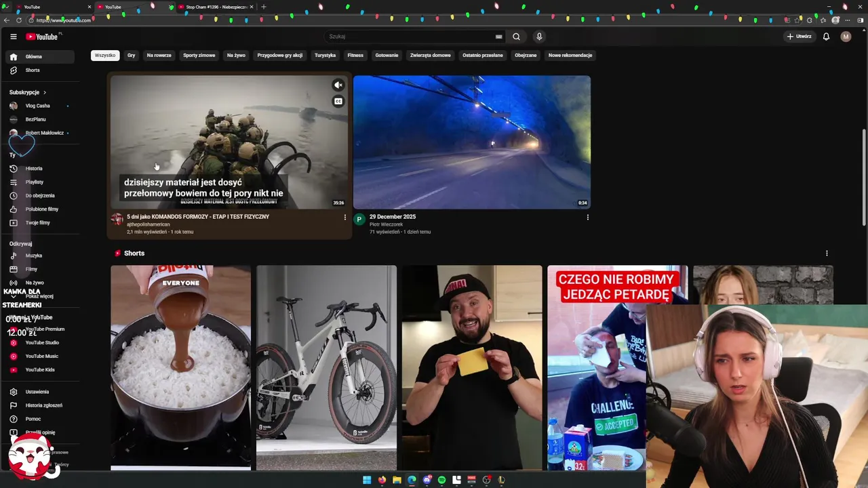Select the Fitness filter chip
The height and width of the screenshot is (488, 868).
pos(355,56)
